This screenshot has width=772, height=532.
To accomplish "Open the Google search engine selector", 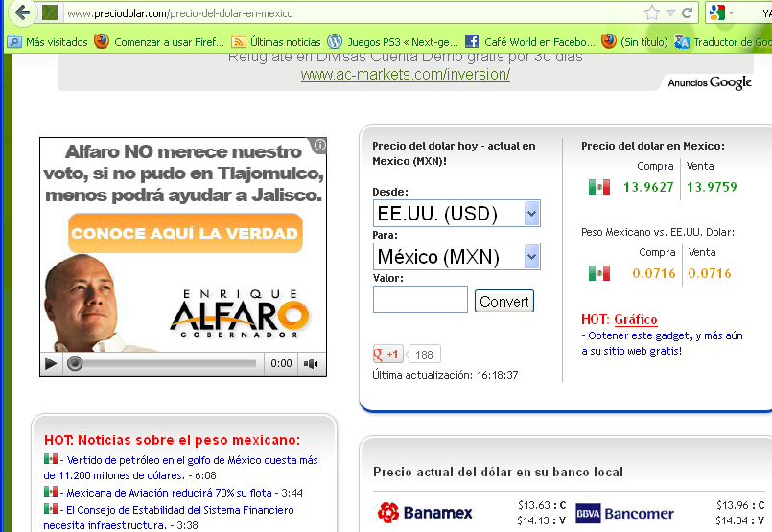I will pos(721,12).
